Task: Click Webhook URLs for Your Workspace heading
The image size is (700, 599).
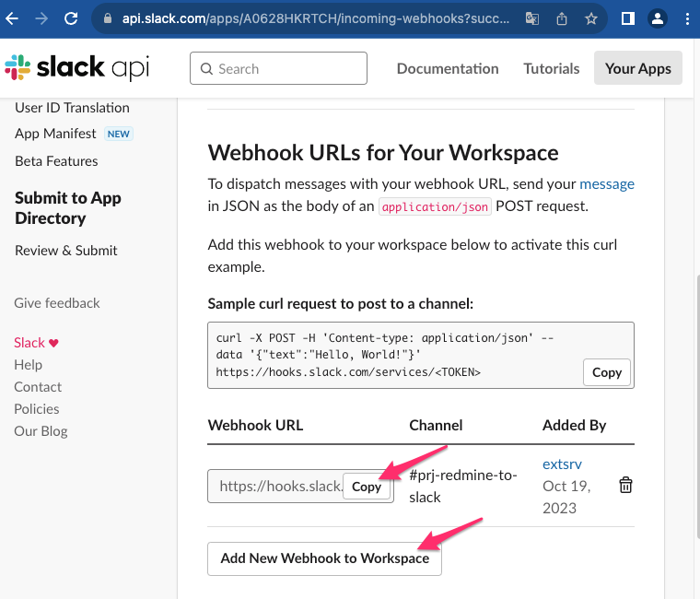Action: pos(383,153)
